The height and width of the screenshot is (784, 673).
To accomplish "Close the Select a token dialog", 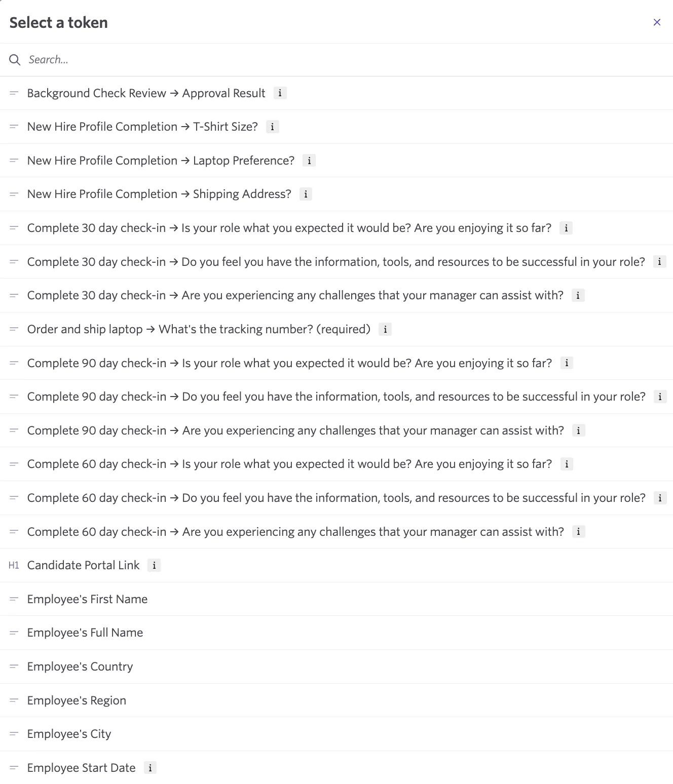I will [657, 22].
